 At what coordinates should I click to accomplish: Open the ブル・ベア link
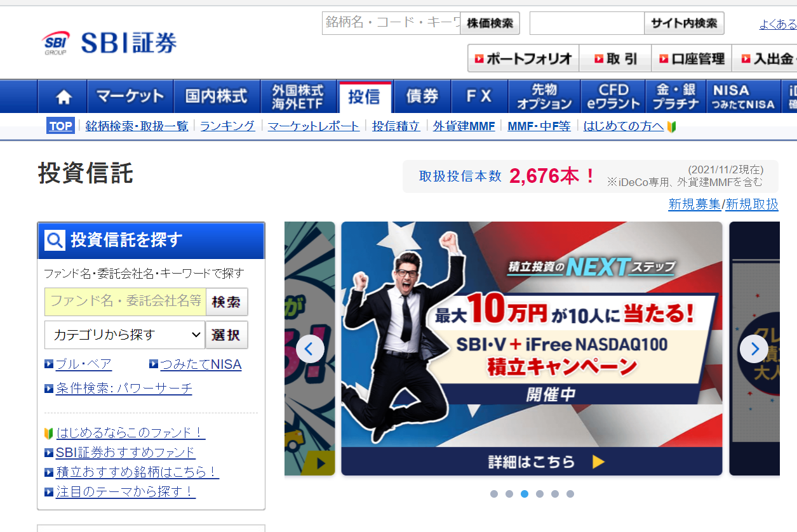click(x=84, y=364)
